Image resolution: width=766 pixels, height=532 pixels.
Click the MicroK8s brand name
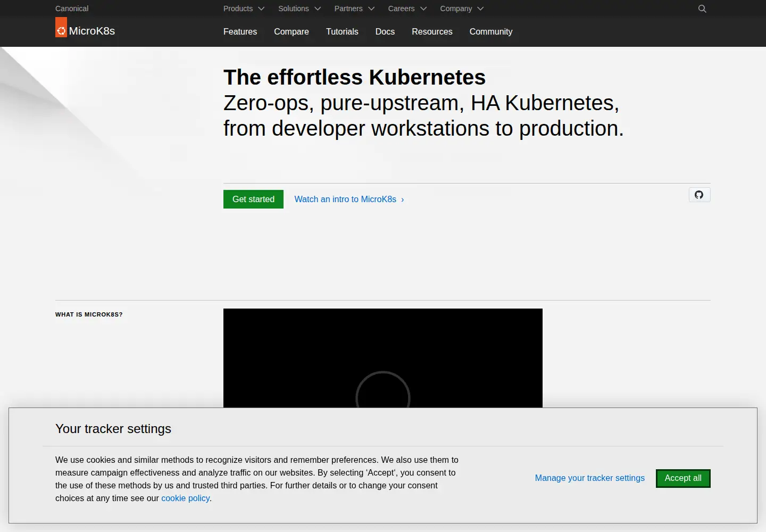[92, 31]
